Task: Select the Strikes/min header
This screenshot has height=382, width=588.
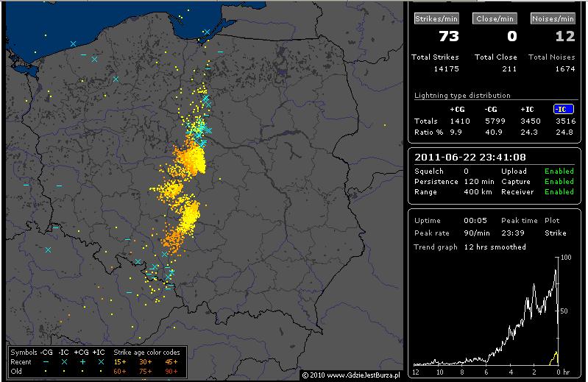Action: coord(435,18)
